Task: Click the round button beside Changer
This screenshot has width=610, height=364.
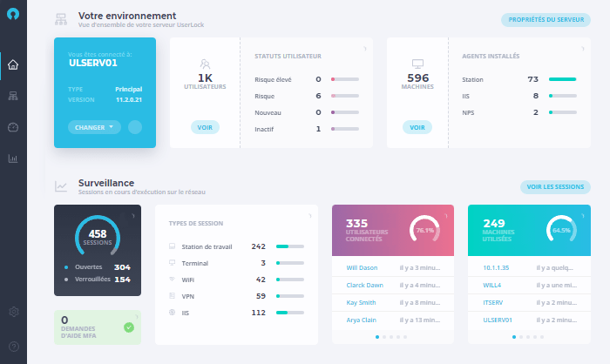Action: click(x=135, y=127)
